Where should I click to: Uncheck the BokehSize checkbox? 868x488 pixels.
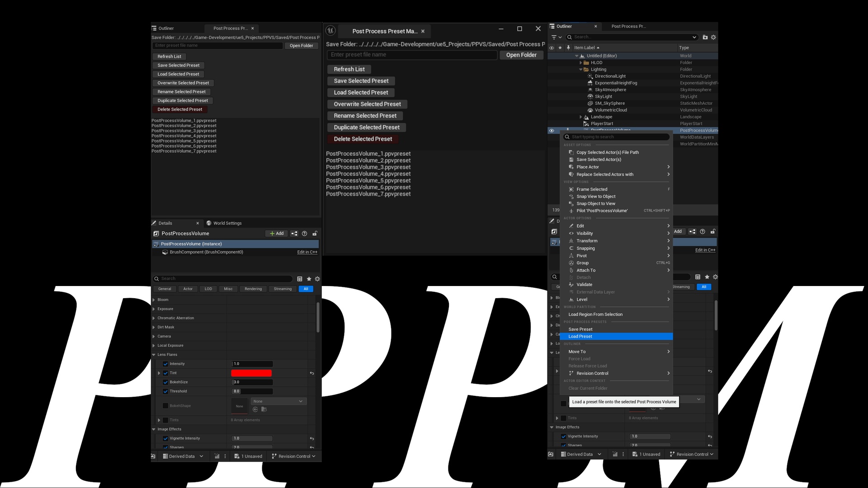165,382
